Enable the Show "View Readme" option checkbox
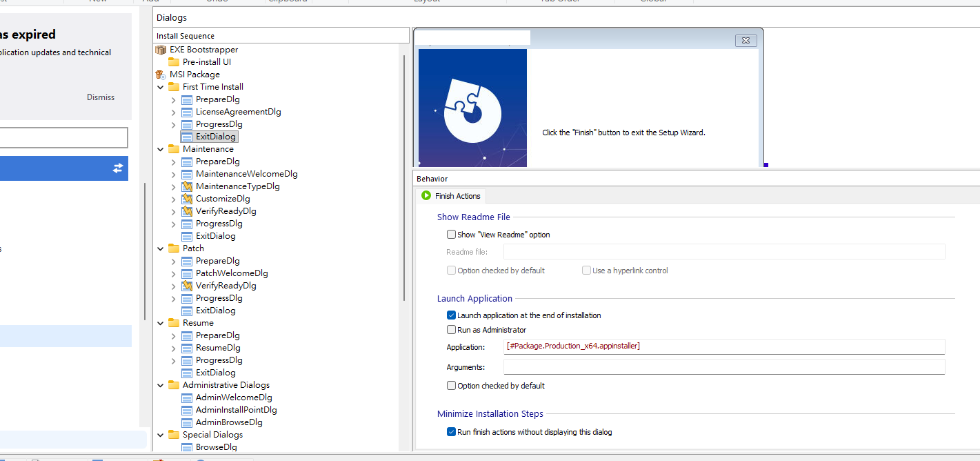980x461 pixels. pos(451,235)
